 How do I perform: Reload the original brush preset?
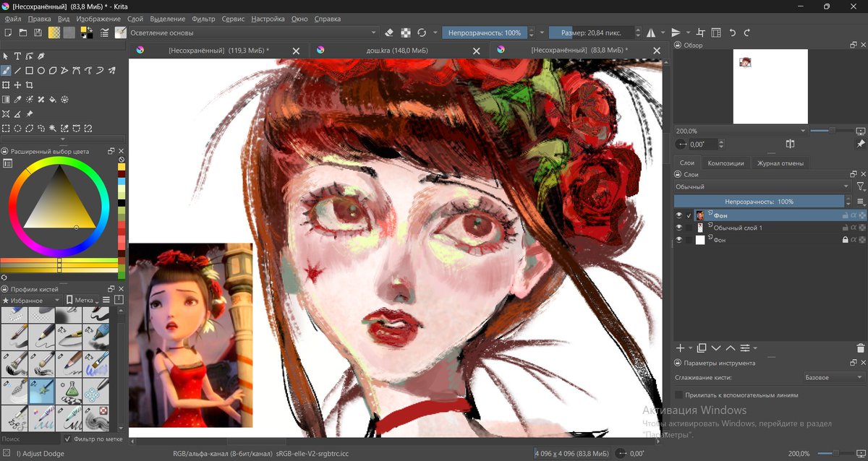click(x=422, y=33)
